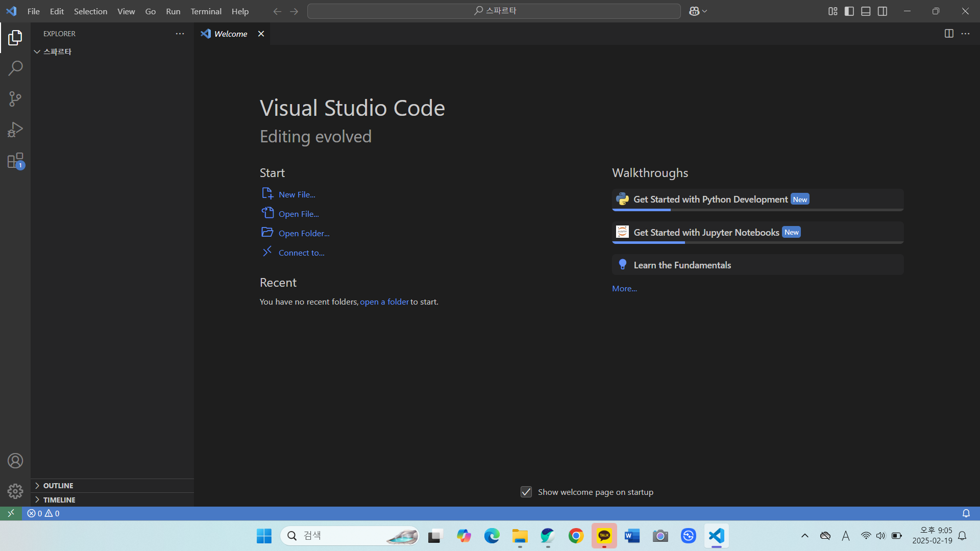Collapse the 스파르타 folder section
Image resolution: width=980 pixels, height=551 pixels.
pos(112,52)
